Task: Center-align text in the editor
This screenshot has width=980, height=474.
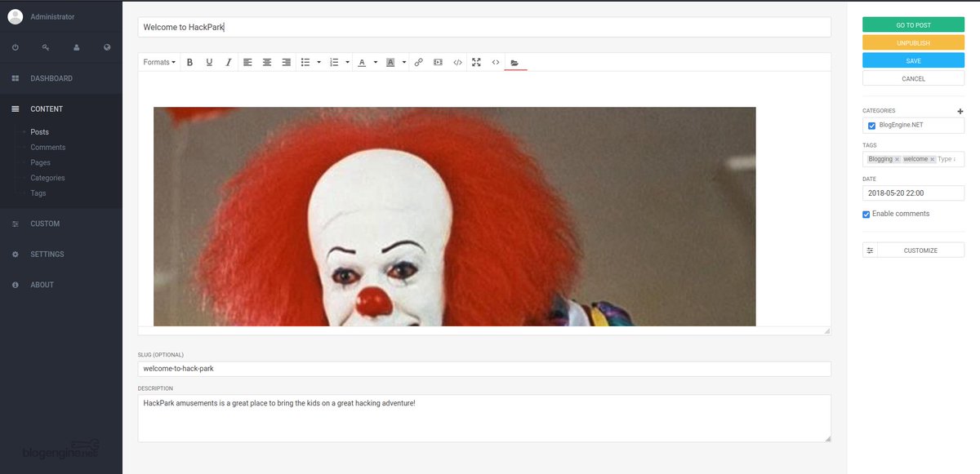Action: pyautogui.click(x=267, y=62)
